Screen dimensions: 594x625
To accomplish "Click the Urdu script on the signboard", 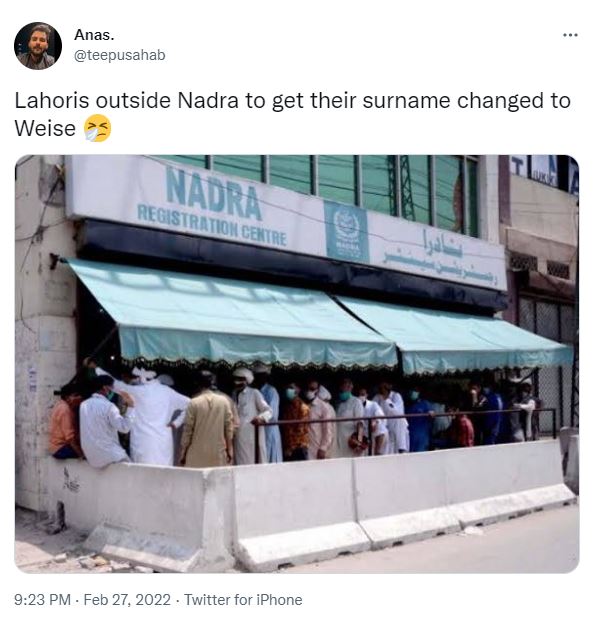I will (x=439, y=256).
